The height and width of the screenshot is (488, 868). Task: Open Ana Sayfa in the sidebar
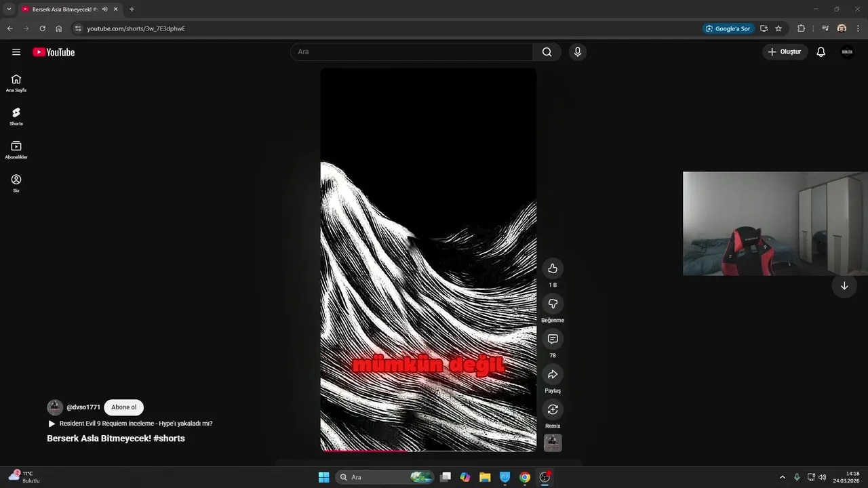tap(16, 83)
